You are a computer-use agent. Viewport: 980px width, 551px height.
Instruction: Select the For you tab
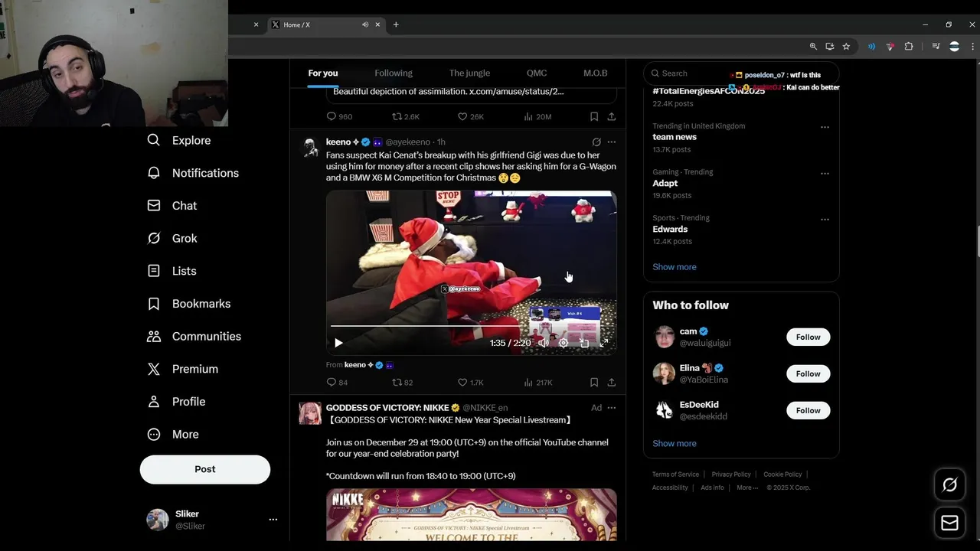(323, 73)
